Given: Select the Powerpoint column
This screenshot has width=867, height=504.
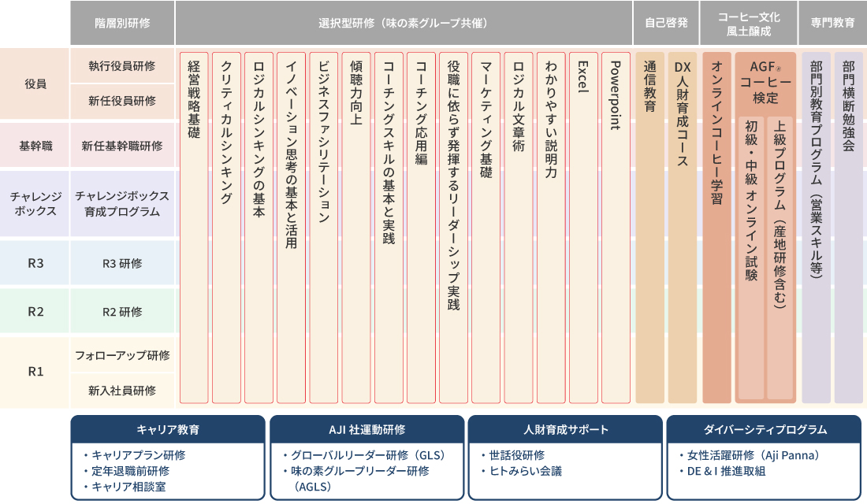Looking at the screenshot, I should [616, 228].
